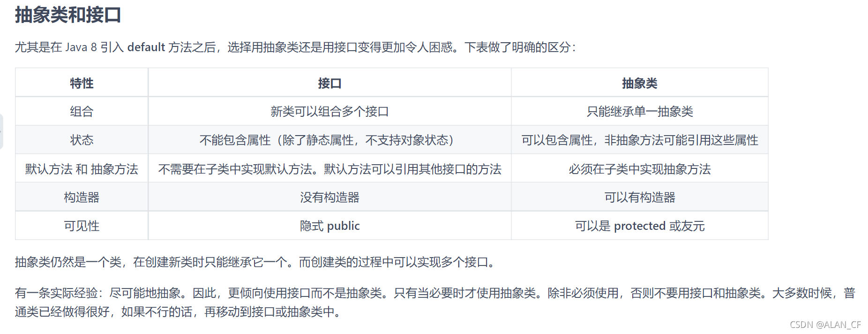This screenshot has height=334, width=868.
Task: Click the cell 可以包含属性，非抽象方法可能引用这些属性
Action: (639, 140)
